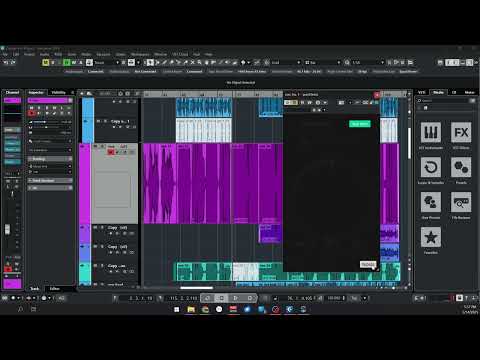Click the channel volume fader handle
The height and width of the screenshot is (360, 480).
click(x=7, y=229)
